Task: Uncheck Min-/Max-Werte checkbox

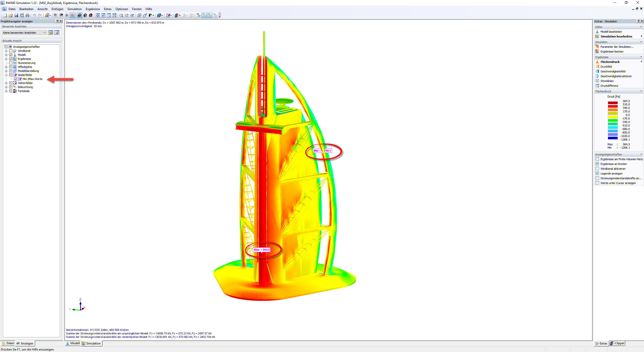Action: [16, 79]
